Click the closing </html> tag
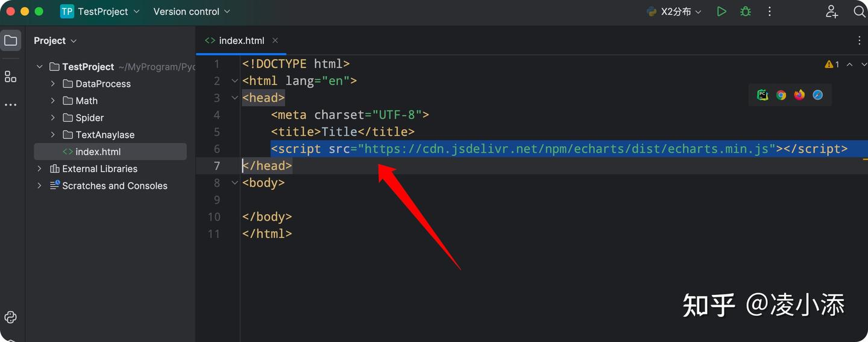This screenshot has width=868, height=342. [x=267, y=234]
